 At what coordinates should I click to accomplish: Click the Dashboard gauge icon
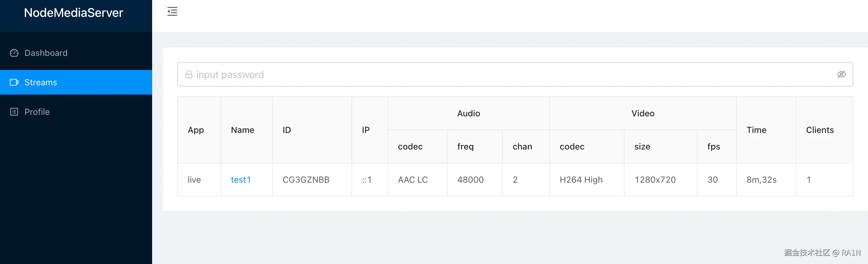(x=14, y=53)
